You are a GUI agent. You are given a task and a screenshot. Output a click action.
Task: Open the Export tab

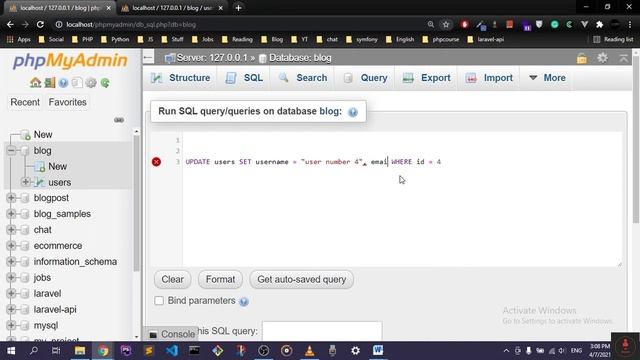pos(427,78)
